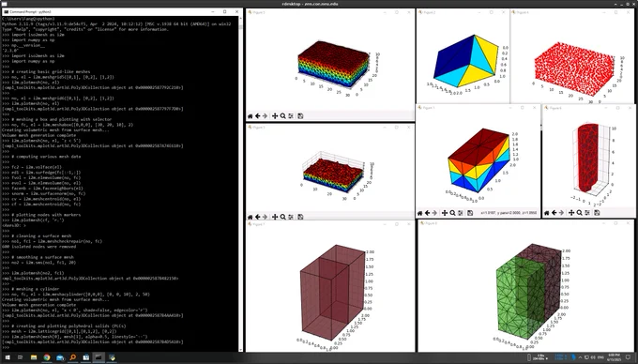Click the green and pink meshed solid plot

coord(528,292)
